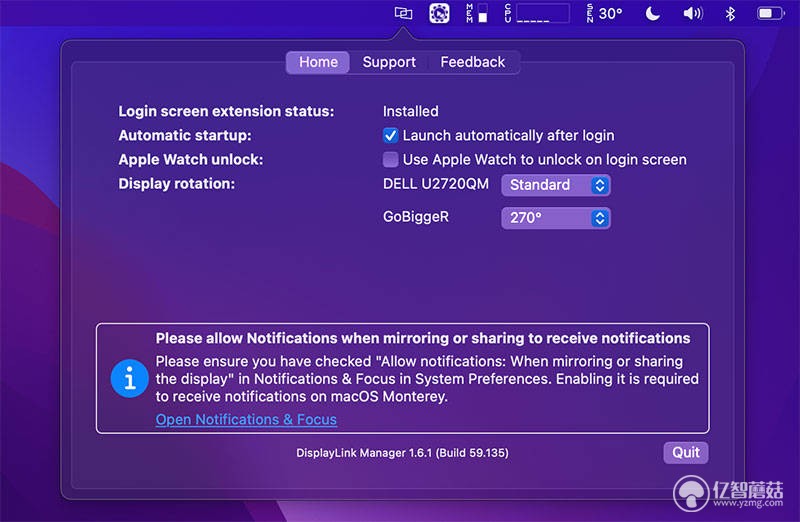Click the Installed status text
The width and height of the screenshot is (800, 522).
[411, 111]
